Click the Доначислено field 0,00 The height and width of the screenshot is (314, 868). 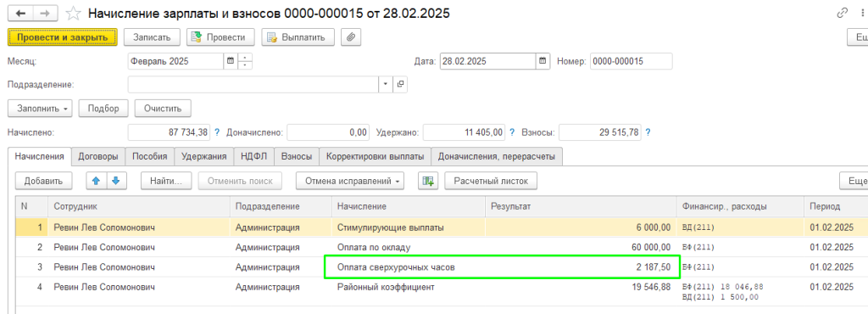(328, 133)
